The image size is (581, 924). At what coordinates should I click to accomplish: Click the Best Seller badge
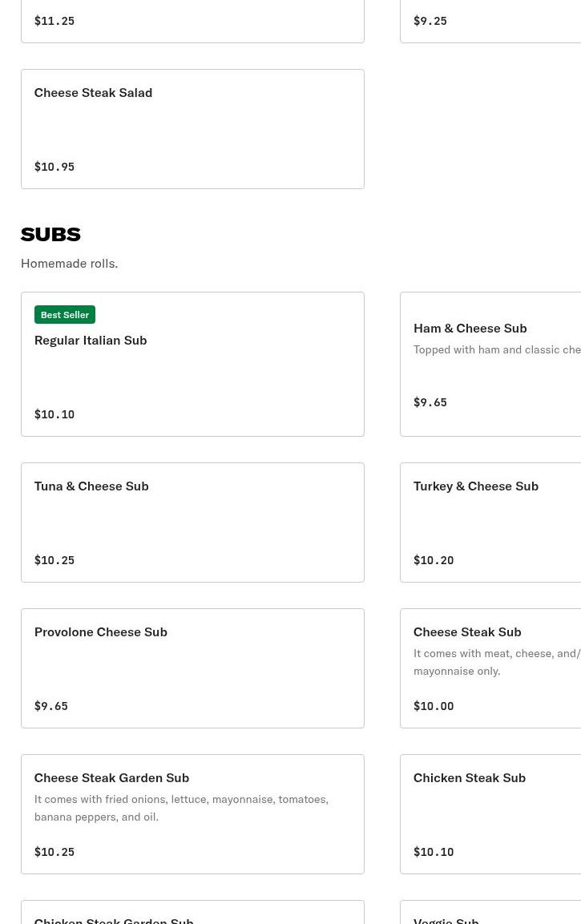[65, 315]
